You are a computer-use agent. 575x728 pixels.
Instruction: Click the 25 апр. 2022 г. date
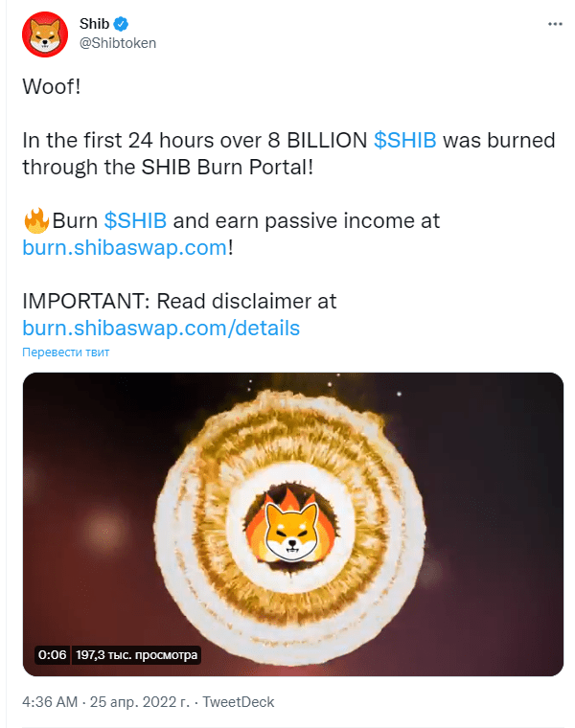pyautogui.click(x=140, y=701)
